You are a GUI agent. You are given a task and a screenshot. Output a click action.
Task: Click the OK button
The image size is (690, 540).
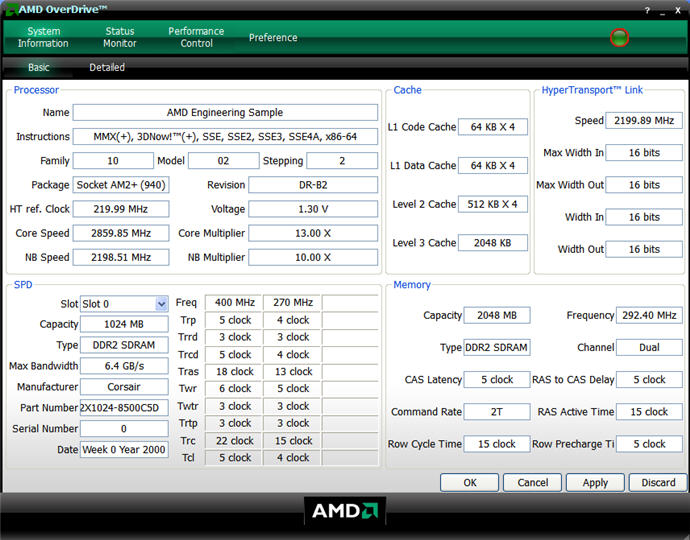coord(470,482)
